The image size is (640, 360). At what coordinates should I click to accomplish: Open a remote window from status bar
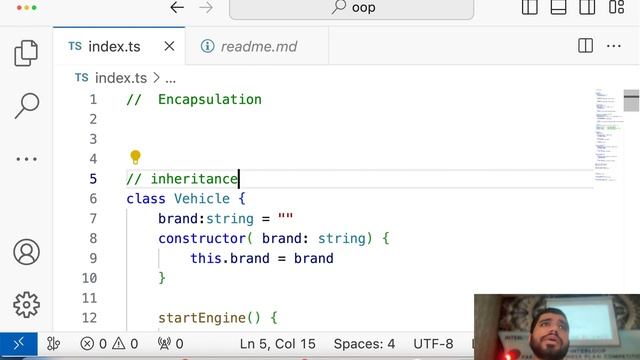[19, 344]
